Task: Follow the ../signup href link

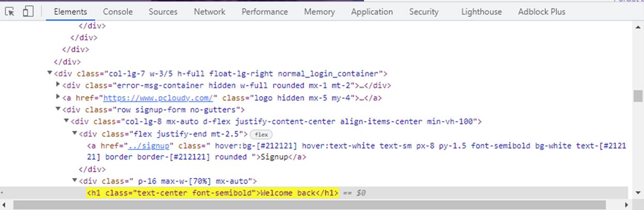Action: pyautogui.click(x=149, y=146)
